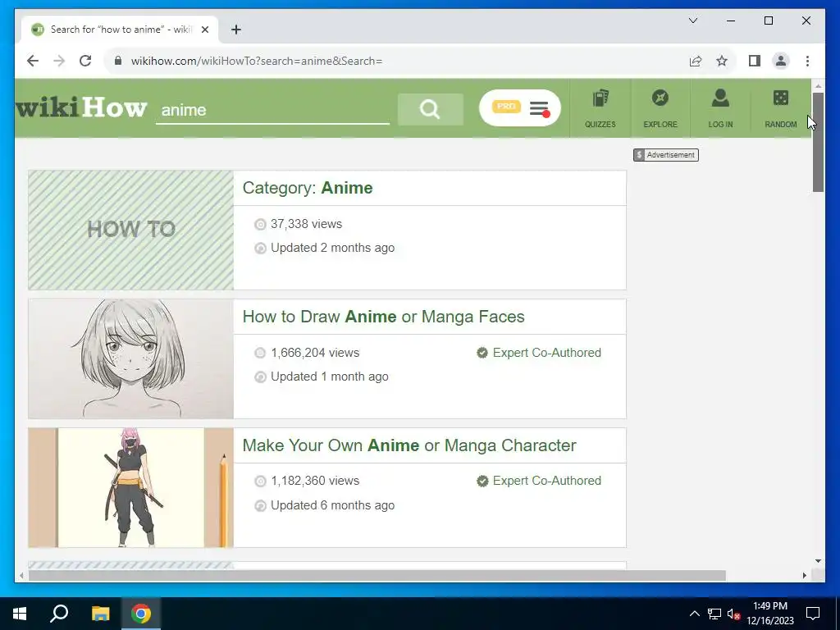Open the Windows notification center

[x=813, y=614]
